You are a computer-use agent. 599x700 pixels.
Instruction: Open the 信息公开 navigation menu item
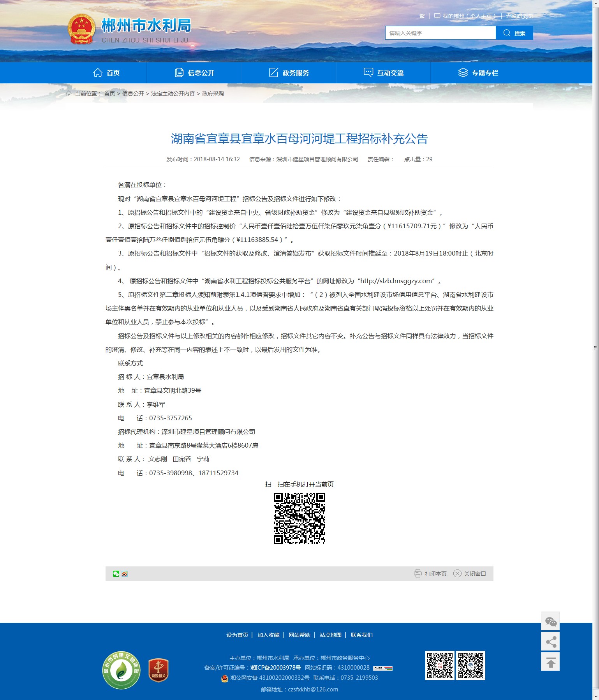click(194, 73)
